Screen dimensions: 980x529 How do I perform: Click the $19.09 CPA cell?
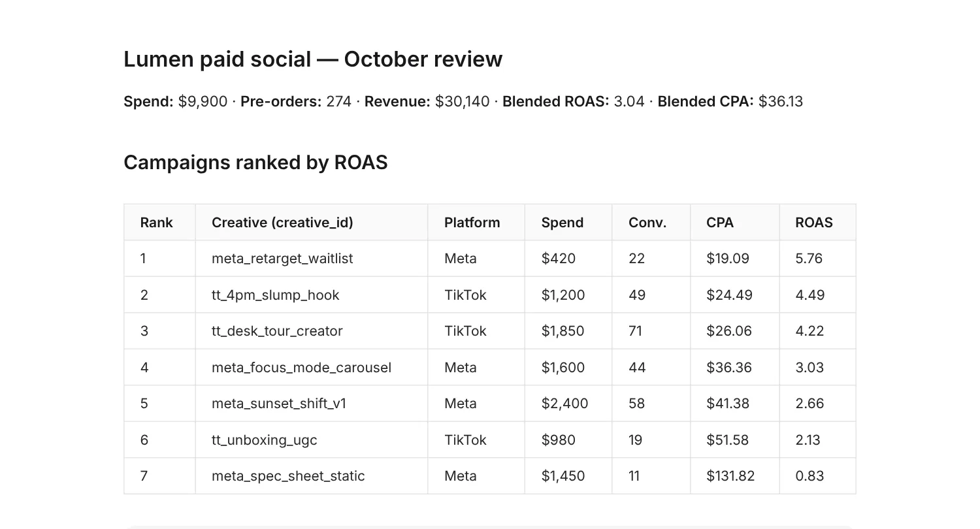point(735,259)
